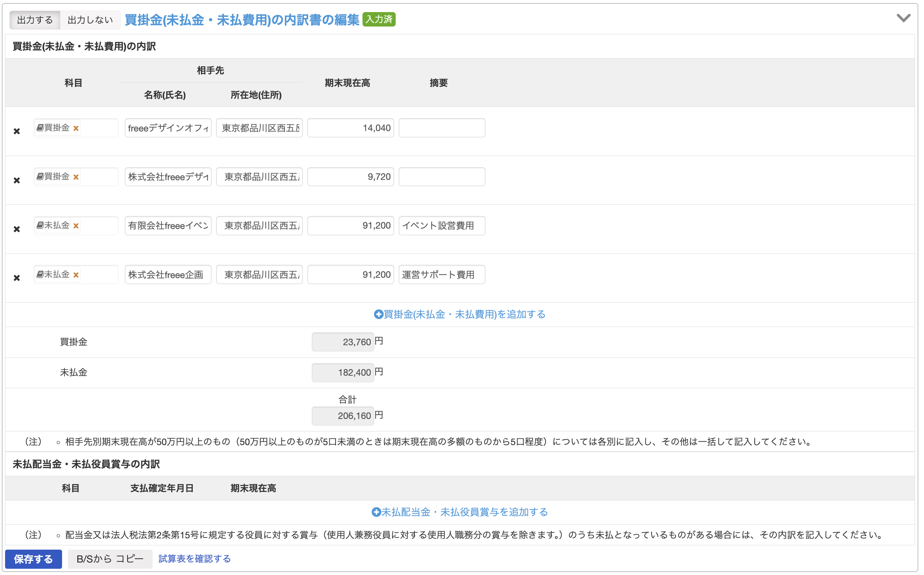Delete the freeeデザインオフィ row with the black X
Screen dimensions: 924x575
pyautogui.click(x=17, y=131)
